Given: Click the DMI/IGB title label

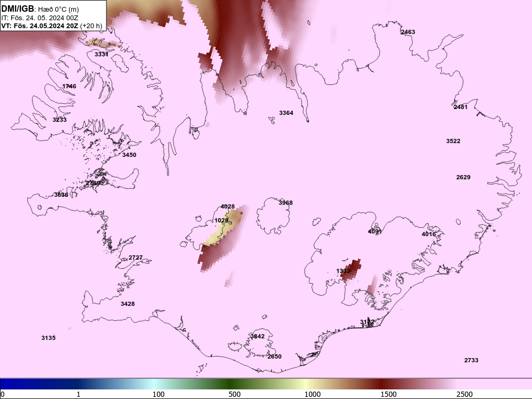Looking at the screenshot, I should [x=18, y=9].
